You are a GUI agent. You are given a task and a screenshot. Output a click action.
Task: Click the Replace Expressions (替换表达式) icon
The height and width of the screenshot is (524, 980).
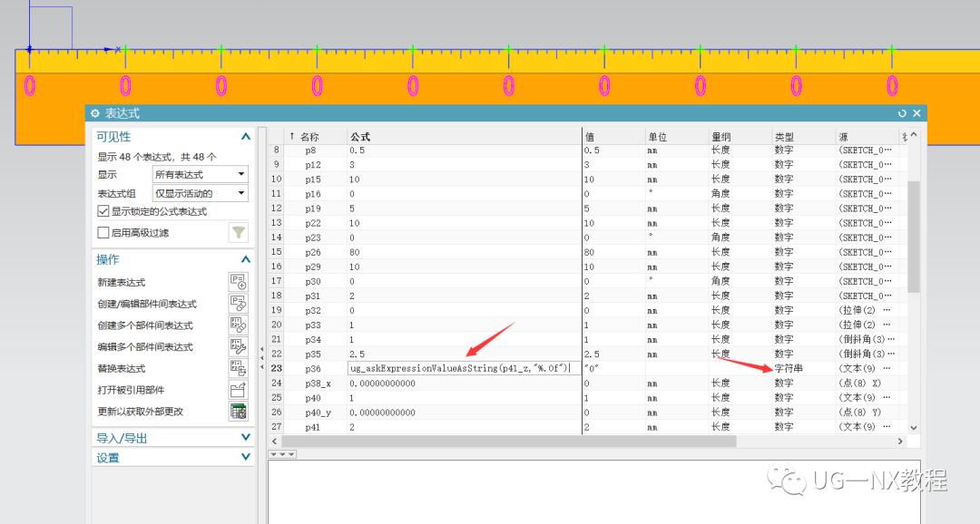239,368
